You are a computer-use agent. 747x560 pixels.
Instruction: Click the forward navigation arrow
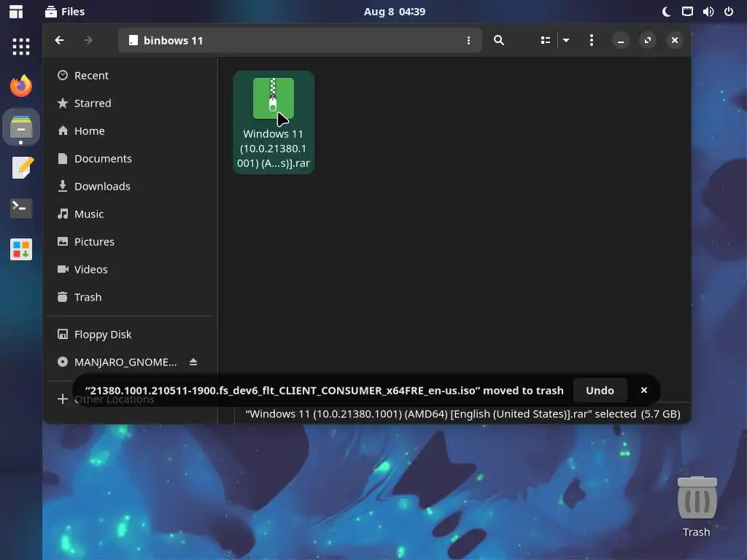click(88, 41)
